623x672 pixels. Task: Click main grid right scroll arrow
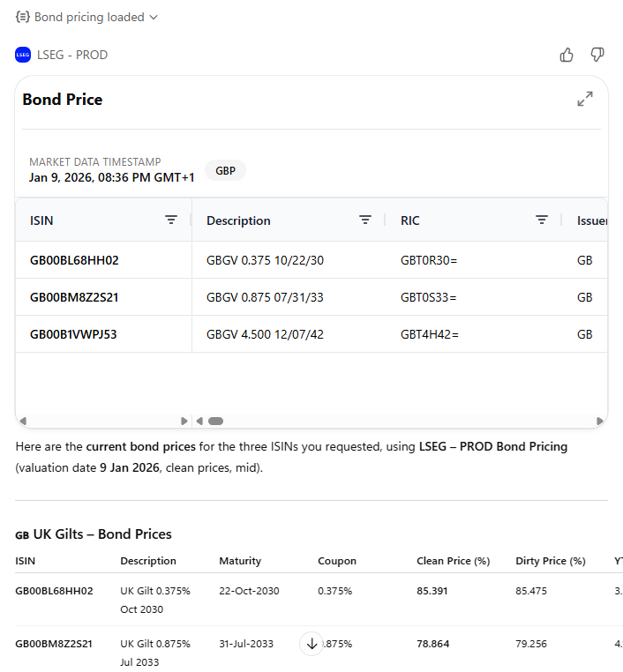[x=600, y=422]
